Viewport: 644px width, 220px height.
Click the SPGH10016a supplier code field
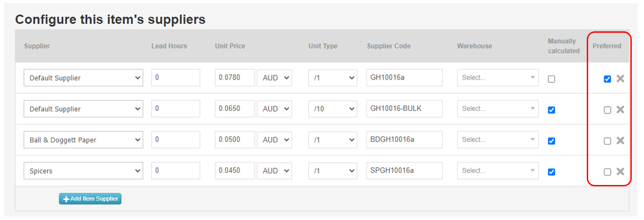pyautogui.click(x=404, y=171)
